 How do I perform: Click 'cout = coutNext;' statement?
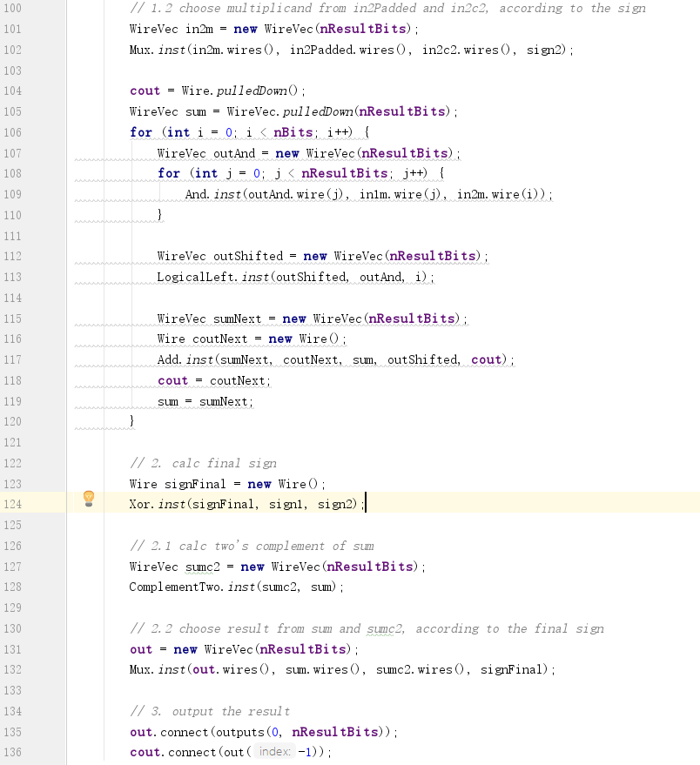click(x=214, y=380)
